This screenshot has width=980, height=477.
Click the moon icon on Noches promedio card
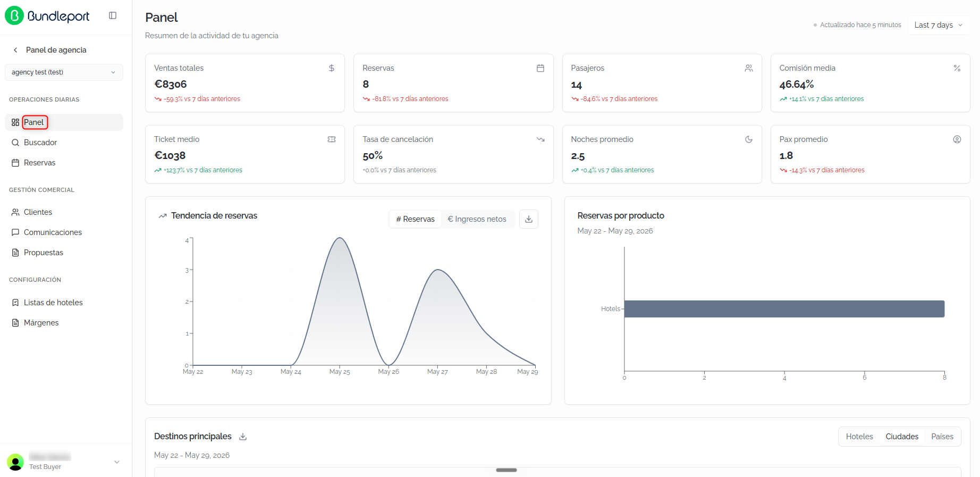click(749, 139)
